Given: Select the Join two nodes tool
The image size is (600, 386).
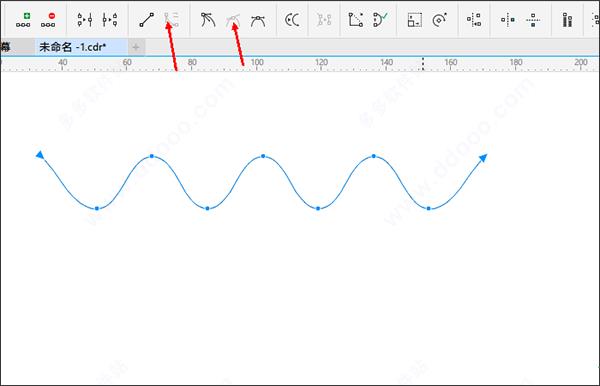Looking at the screenshot, I should [x=85, y=20].
